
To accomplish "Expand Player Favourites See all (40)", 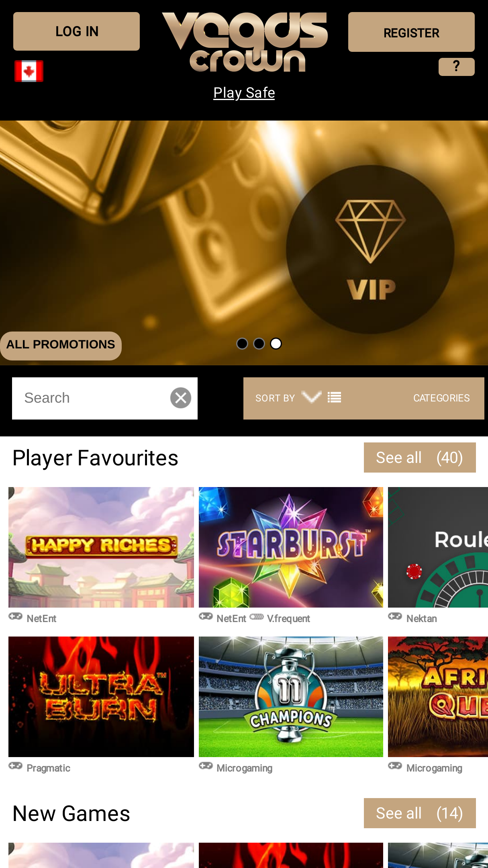I will [420, 458].
